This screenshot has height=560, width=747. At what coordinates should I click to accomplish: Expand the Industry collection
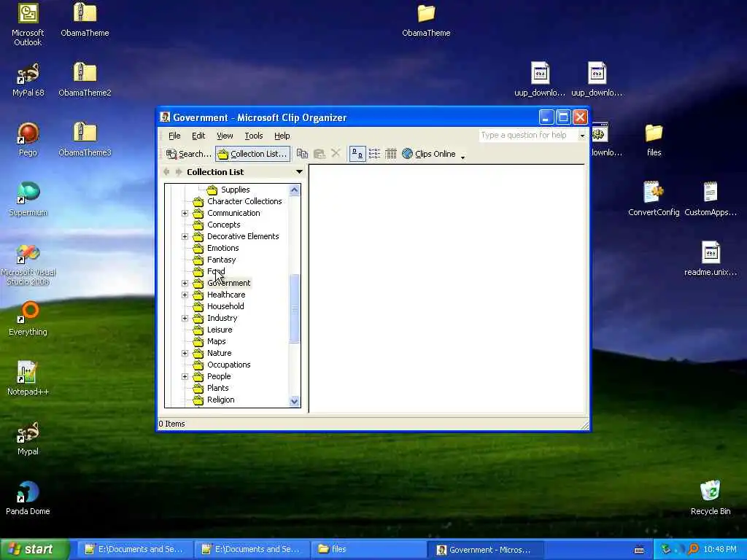185,318
